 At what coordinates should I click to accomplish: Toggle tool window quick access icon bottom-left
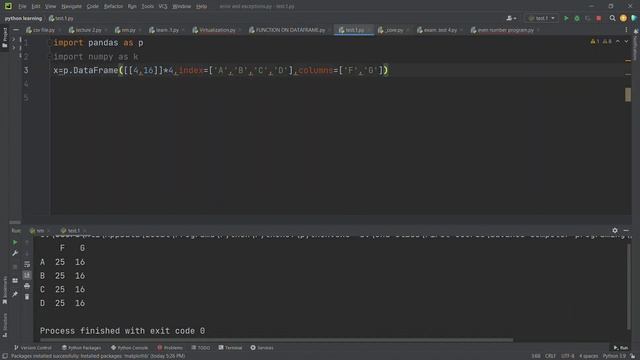click(x=4, y=356)
